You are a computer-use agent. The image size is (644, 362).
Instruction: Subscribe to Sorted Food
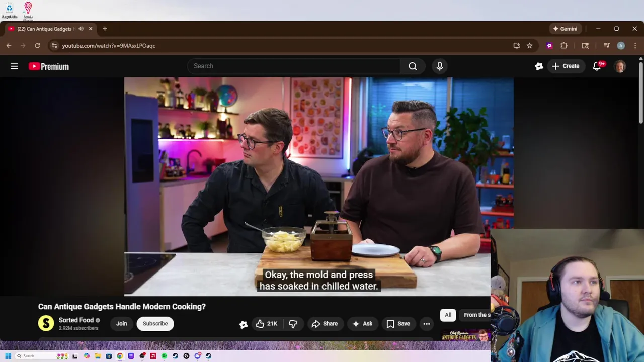155,324
